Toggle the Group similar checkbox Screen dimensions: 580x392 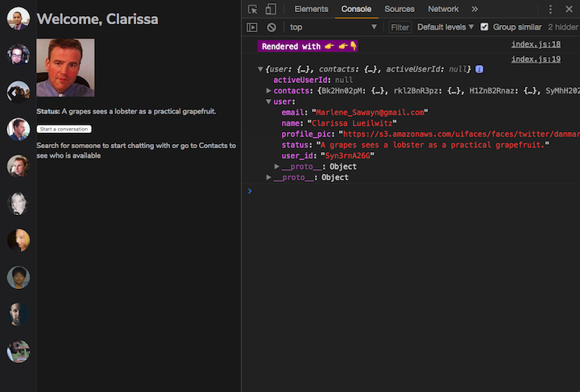click(x=484, y=27)
